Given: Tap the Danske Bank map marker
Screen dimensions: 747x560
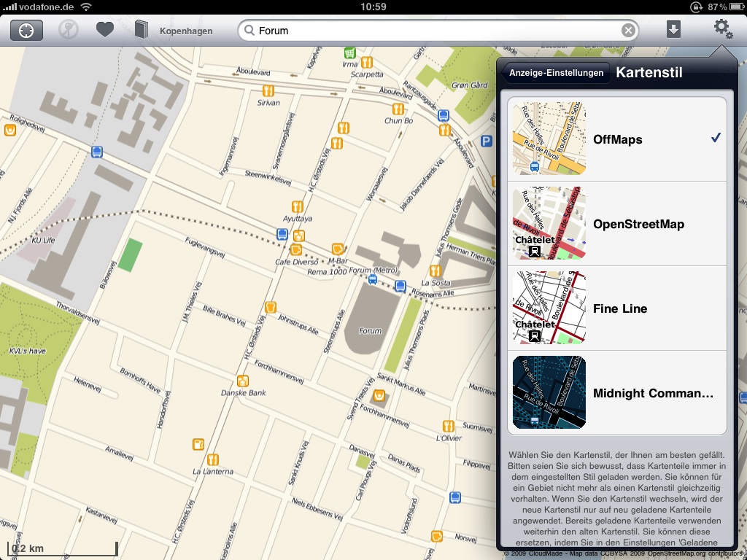Looking at the screenshot, I should coord(244,380).
